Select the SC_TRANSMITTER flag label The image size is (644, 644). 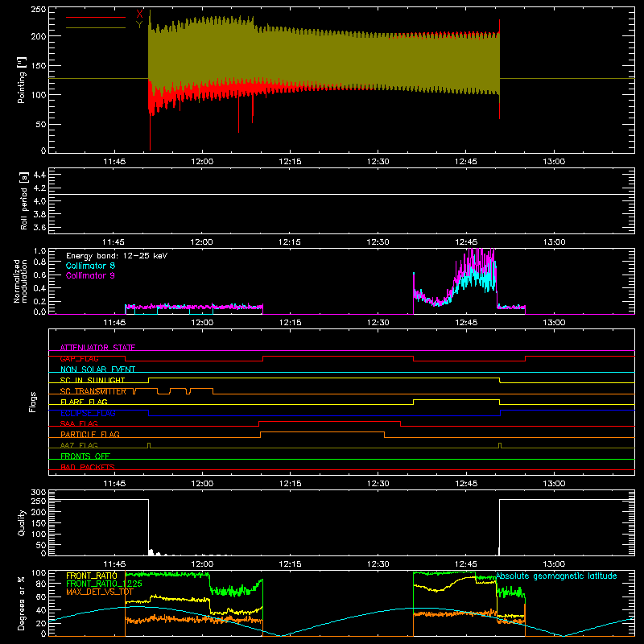[x=93, y=391]
